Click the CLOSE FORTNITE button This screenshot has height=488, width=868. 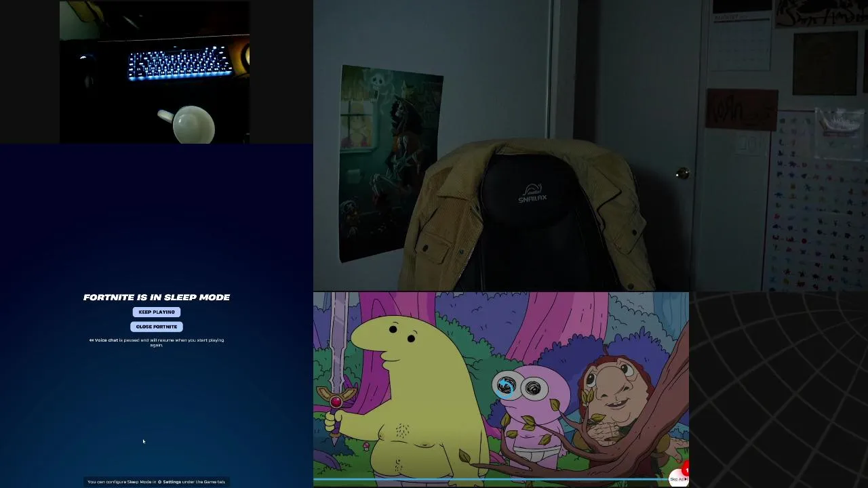pos(157,327)
